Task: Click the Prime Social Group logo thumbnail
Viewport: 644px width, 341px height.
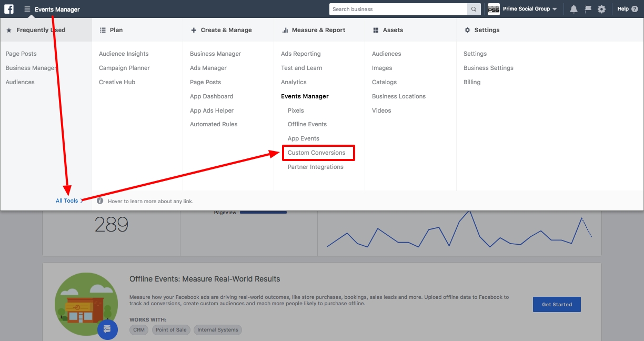Action: 494,9
